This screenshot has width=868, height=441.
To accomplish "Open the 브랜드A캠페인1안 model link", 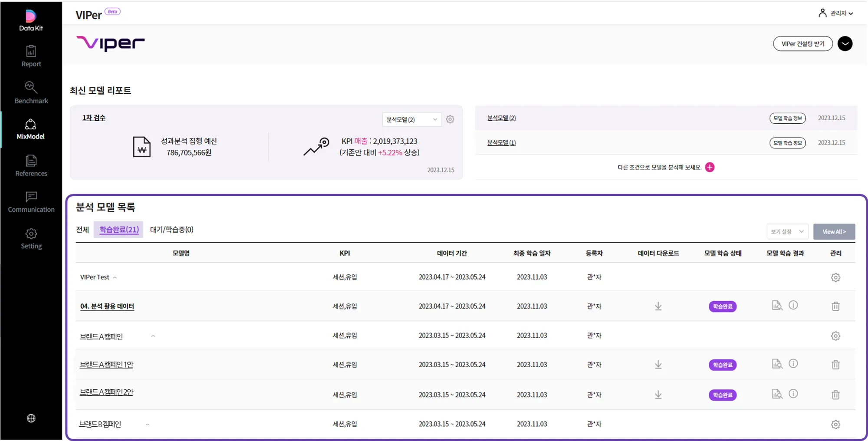I will point(106,365).
